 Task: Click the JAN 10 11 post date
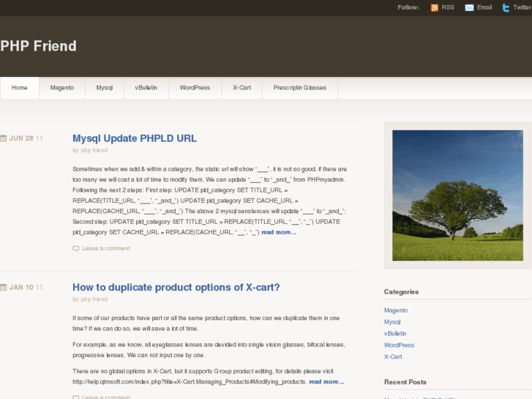tap(26, 287)
